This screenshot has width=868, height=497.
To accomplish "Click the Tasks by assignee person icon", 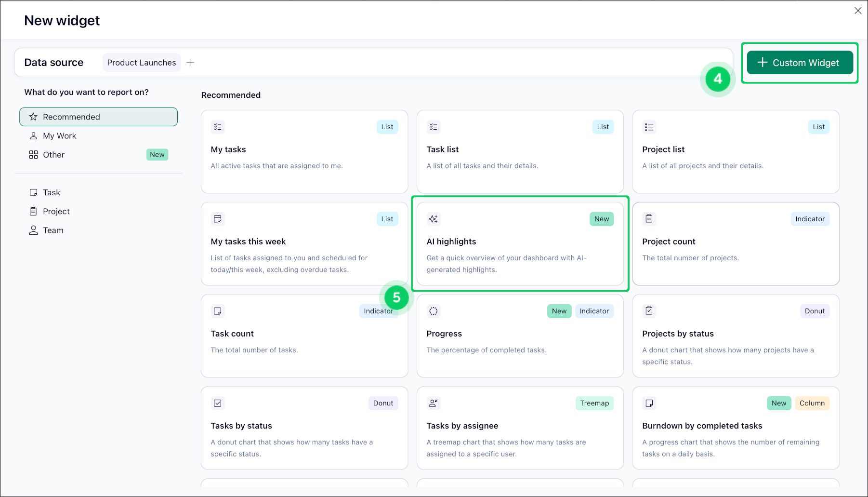I will [433, 403].
